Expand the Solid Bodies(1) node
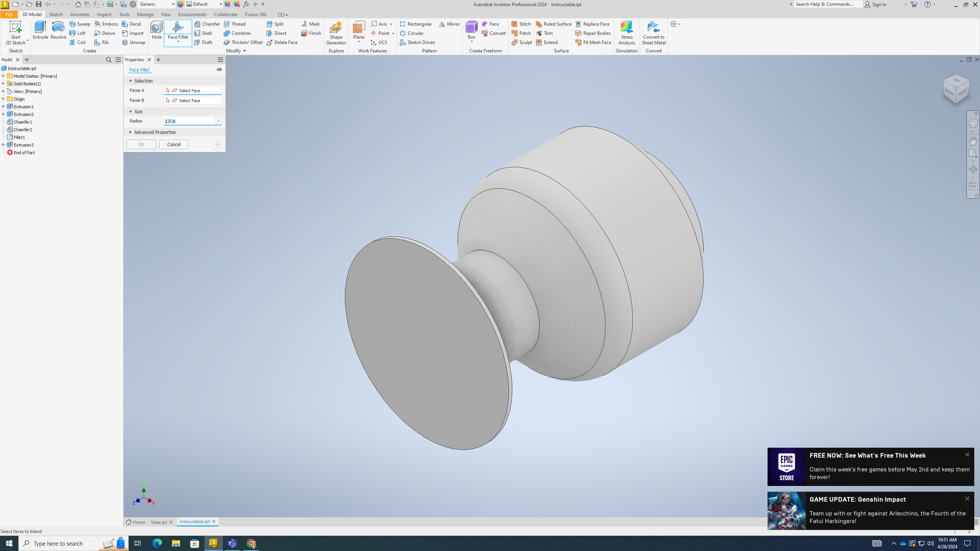Viewport: 980px width, 551px height. (x=3, y=83)
